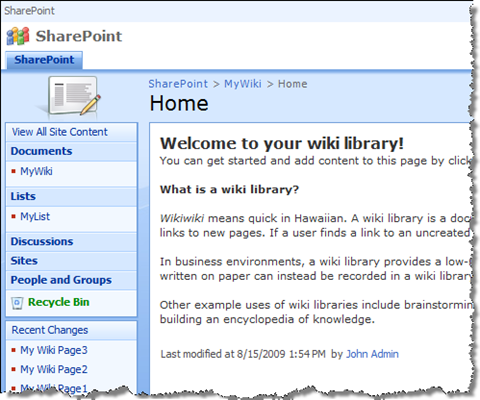The height and width of the screenshot is (400, 480).
Task: Select the SharePoint top navigation tab
Action: point(44,60)
